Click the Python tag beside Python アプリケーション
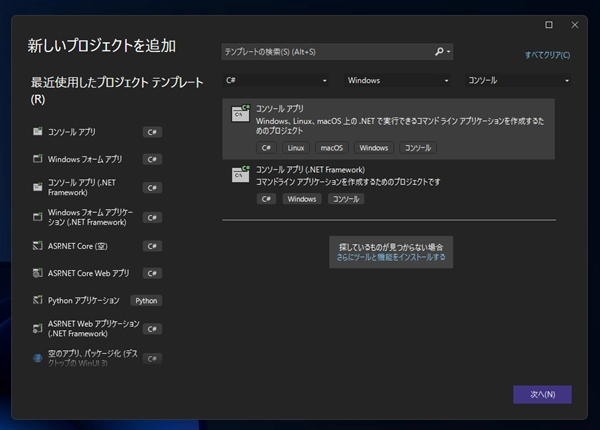This screenshot has height=430, width=600. pos(146,301)
